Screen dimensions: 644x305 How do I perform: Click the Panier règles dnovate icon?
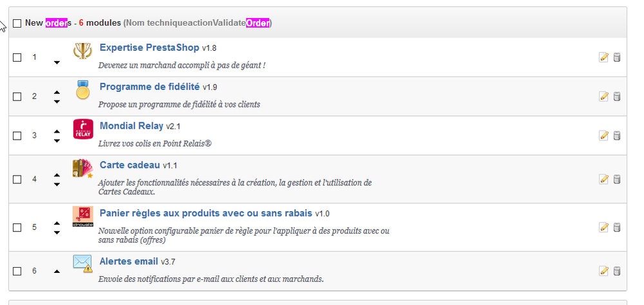(83, 216)
